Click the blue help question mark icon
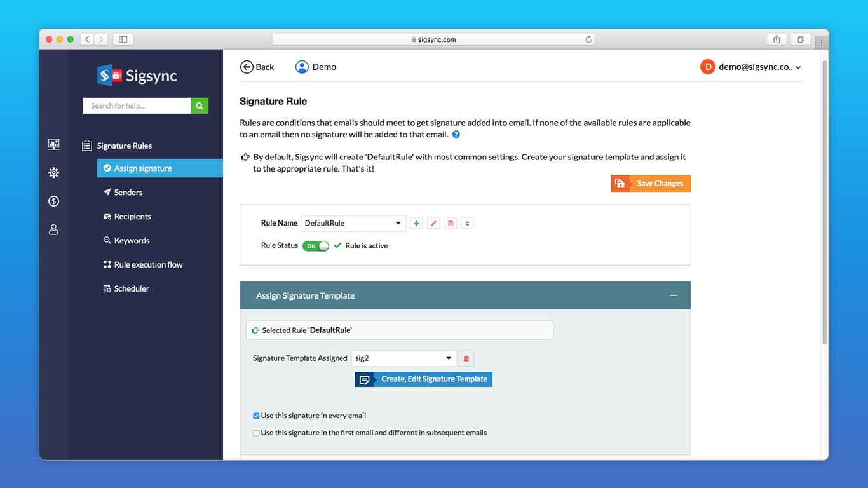868x488 pixels. [x=456, y=135]
